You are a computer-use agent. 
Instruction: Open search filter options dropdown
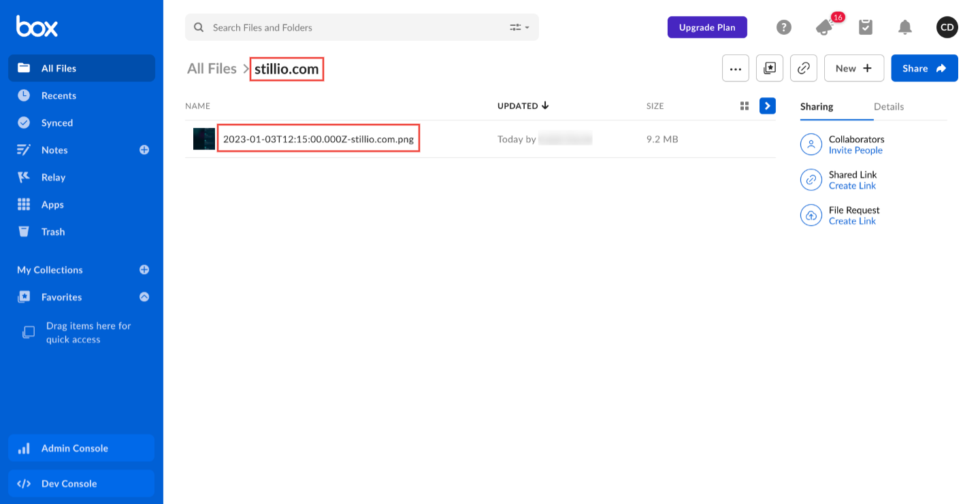pos(520,27)
